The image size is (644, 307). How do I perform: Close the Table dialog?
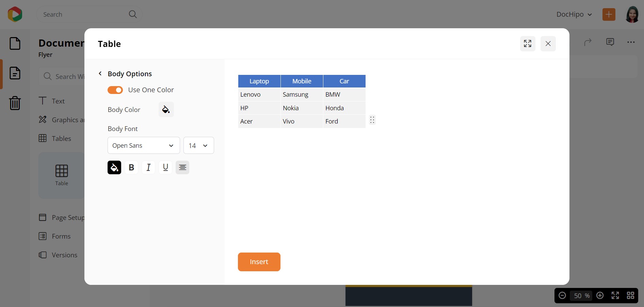(x=548, y=44)
